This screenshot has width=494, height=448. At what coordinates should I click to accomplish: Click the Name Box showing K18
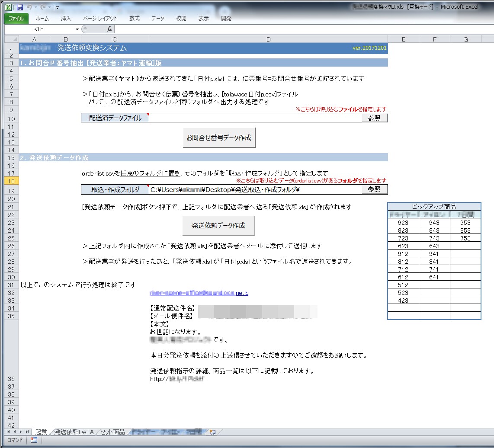click(39, 29)
